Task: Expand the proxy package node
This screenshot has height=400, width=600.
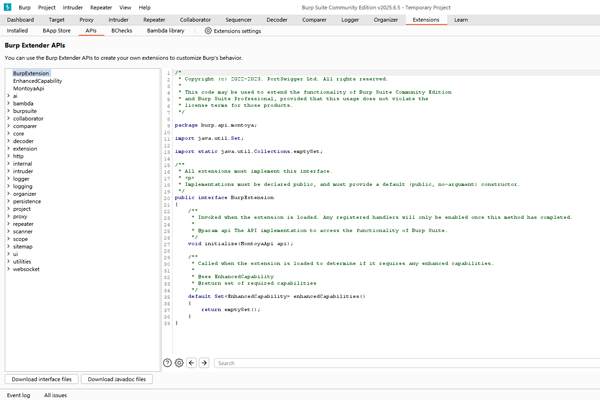Action: click(x=8, y=216)
